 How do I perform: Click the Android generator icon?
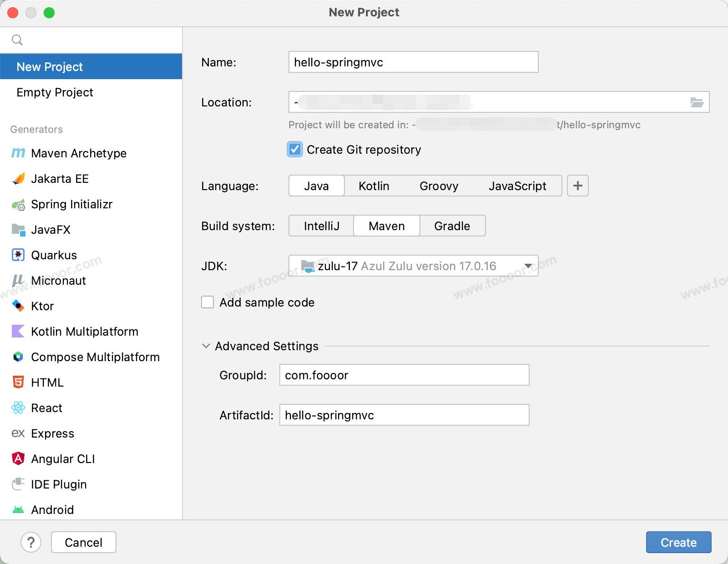point(18,510)
